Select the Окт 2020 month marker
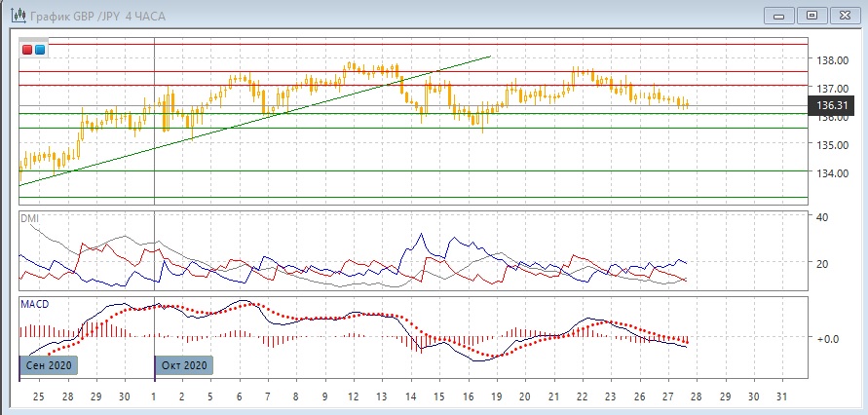 tap(182, 365)
